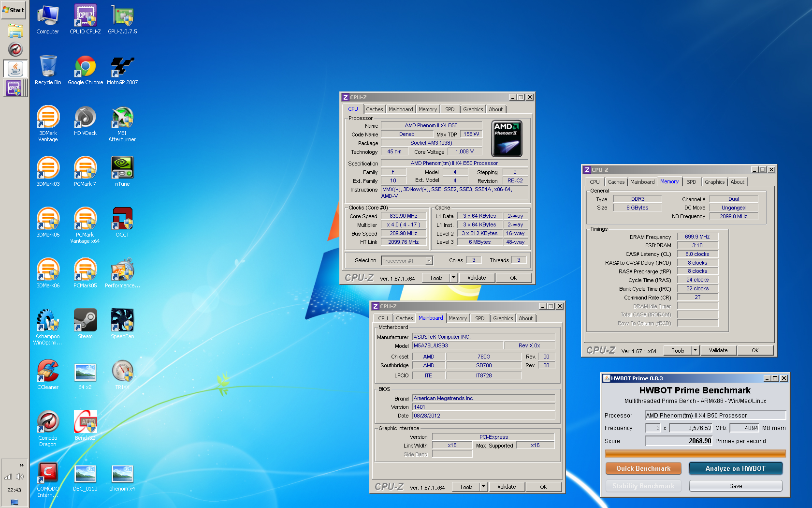Open phenom x4 image file

(x=122, y=477)
